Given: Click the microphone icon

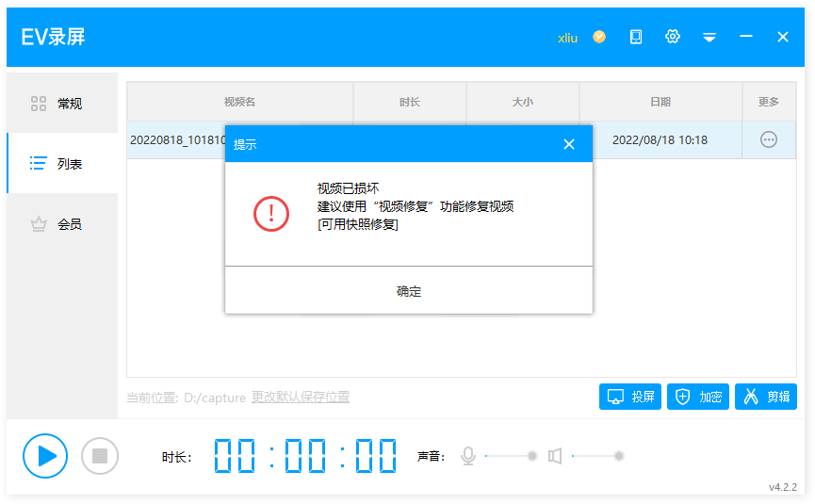Looking at the screenshot, I should 467,456.
